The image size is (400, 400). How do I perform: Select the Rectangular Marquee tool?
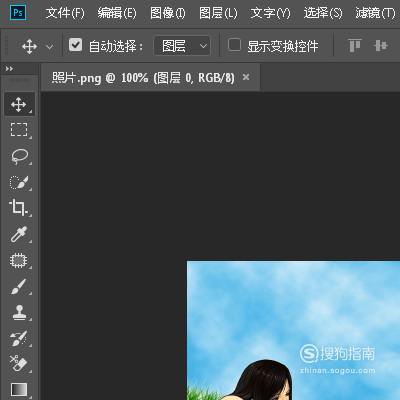point(19,130)
